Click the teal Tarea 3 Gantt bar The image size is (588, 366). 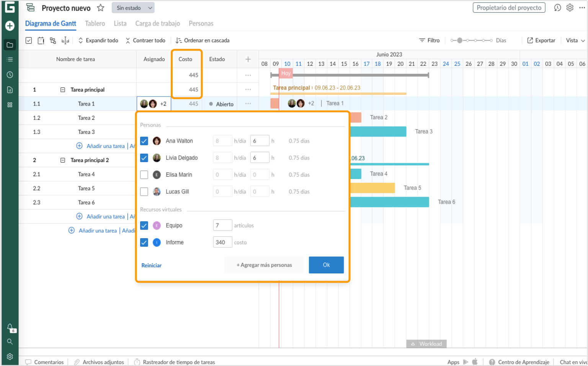pos(378,132)
